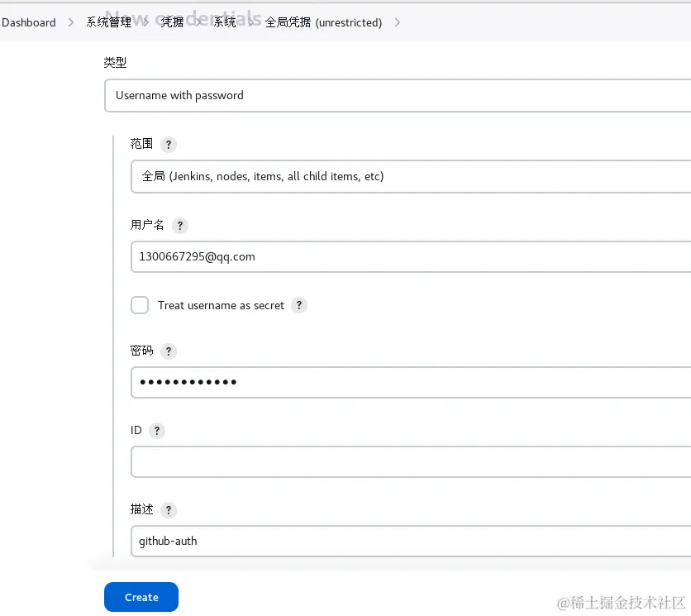Focus the empty ID input field
This screenshot has width=691, height=616.
pos(411,461)
